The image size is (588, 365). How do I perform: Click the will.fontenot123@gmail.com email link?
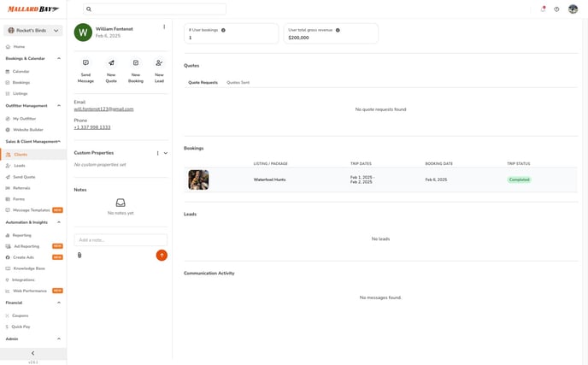(x=103, y=109)
